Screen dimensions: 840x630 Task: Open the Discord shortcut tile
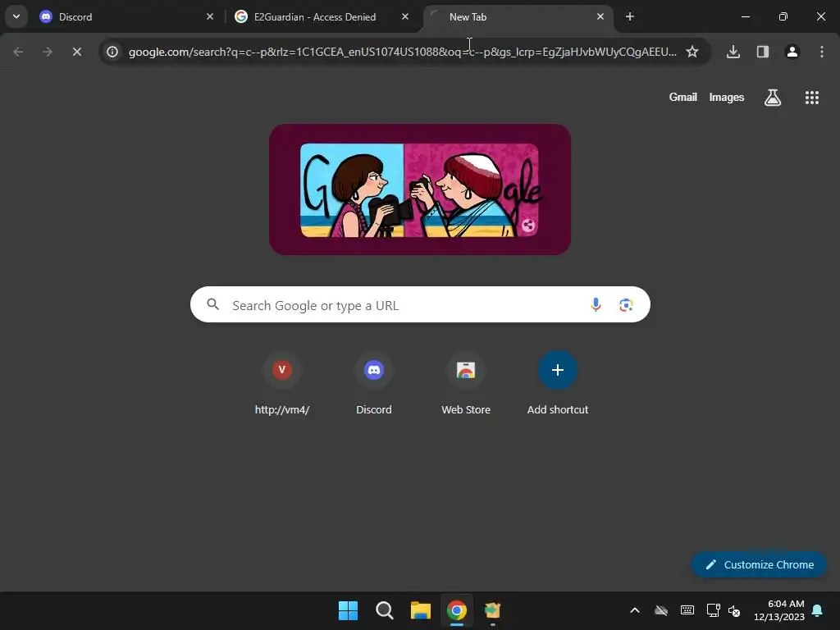[374, 385]
